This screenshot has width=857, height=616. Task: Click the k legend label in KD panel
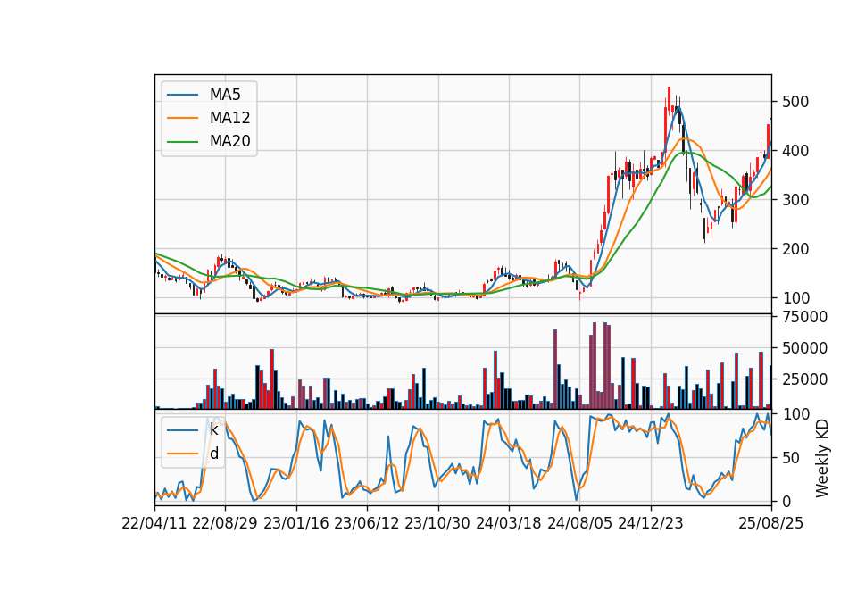[213, 429]
